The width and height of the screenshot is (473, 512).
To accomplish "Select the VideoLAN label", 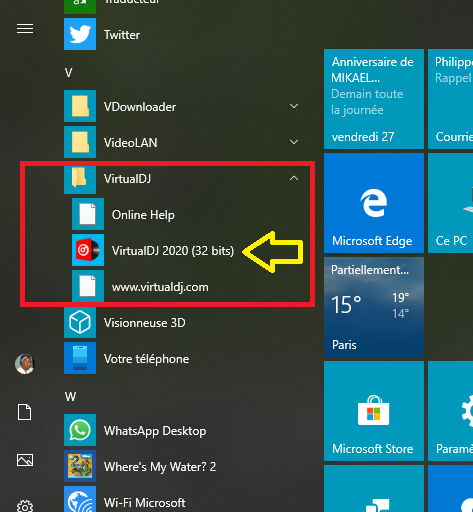I will [130, 143].
